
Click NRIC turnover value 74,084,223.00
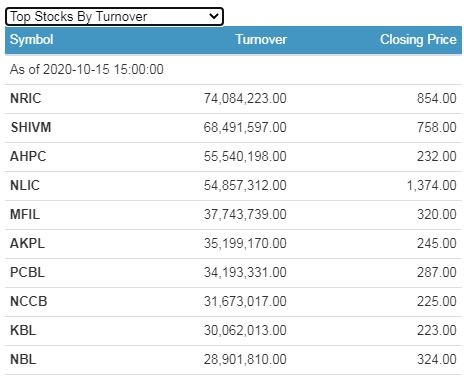[x=245, y=98]
